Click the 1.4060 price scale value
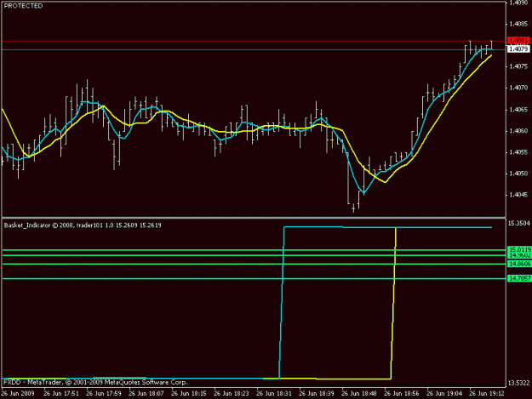532x399 pixels. [519, 131]
